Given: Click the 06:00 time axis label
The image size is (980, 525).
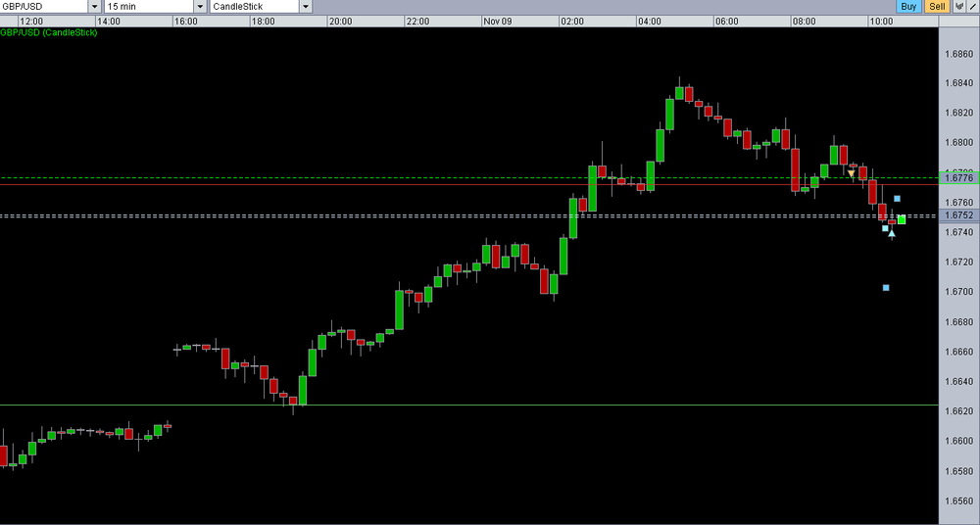Looking at the screenshot, I should click(727, 22).
